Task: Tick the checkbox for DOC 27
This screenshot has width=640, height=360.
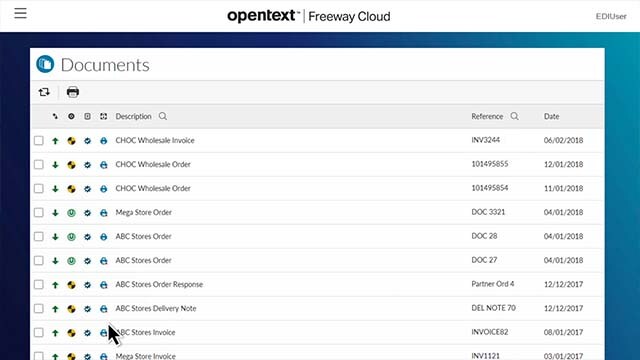Action: click(x=39, y=260)
